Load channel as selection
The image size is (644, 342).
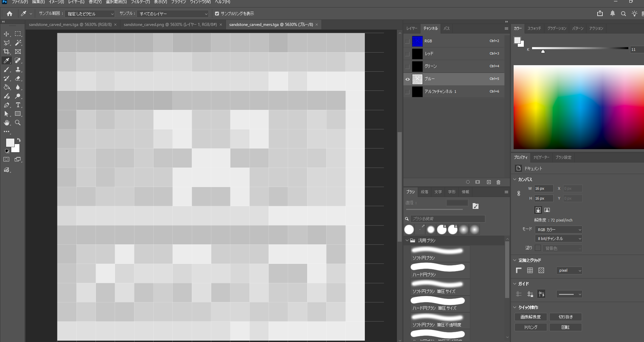pos(468,182)
